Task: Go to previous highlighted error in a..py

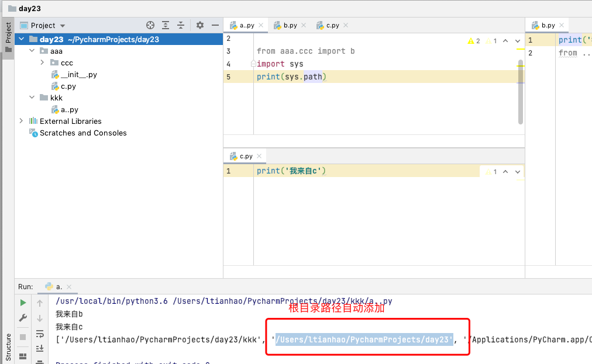Action: pyautogui.click(x=505, y=41)
